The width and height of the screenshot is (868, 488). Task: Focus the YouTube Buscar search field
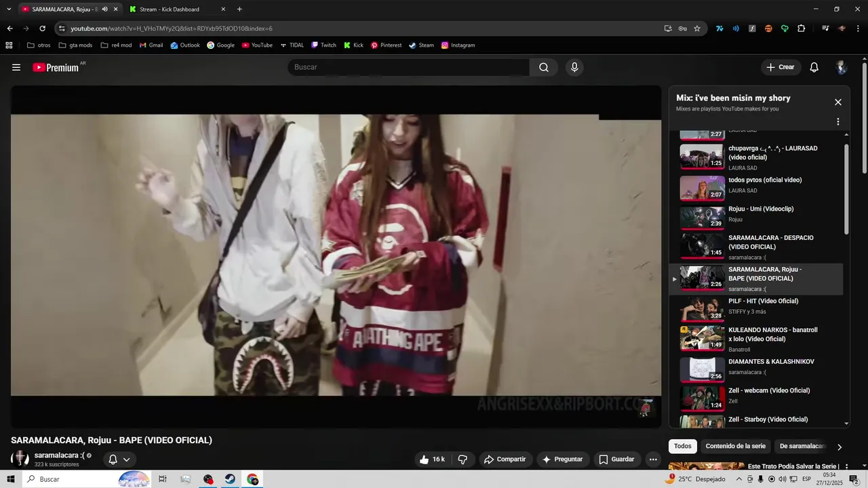click(409, 67)
